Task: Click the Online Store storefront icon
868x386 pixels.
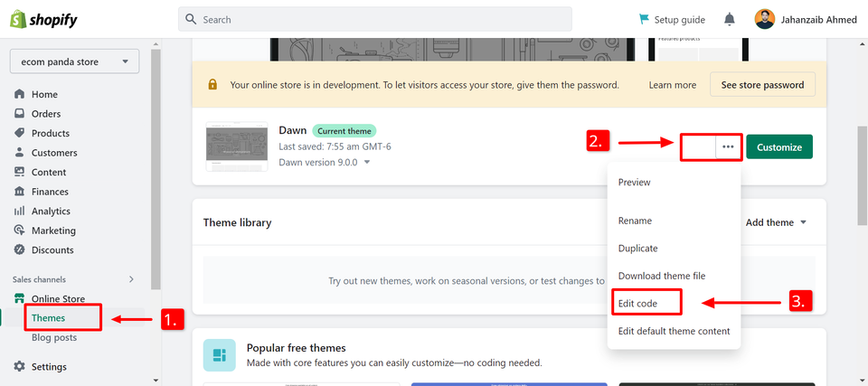Action: (19, 298)
